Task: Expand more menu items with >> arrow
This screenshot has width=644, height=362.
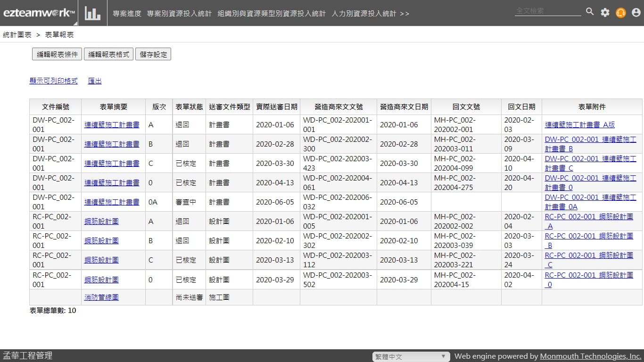Action: pyautogui.click(x=404, y=14)
